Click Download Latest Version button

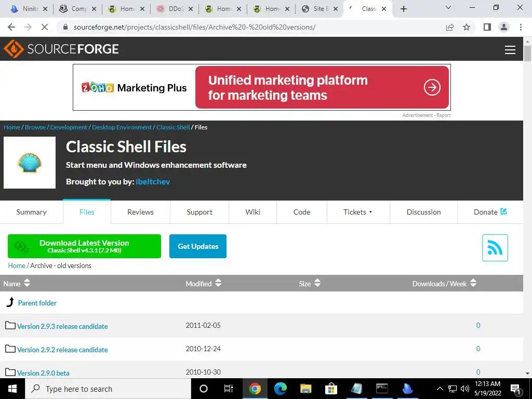click(84, 246)
